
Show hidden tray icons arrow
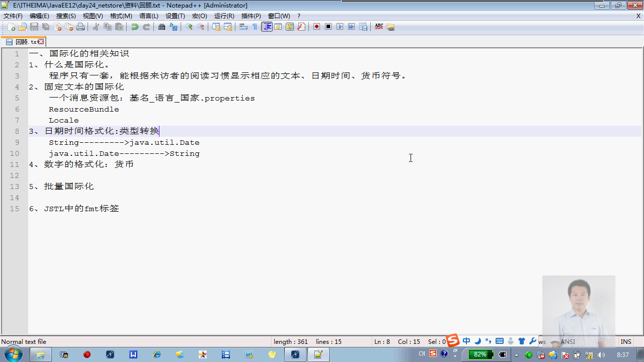[x=516, y=355]
